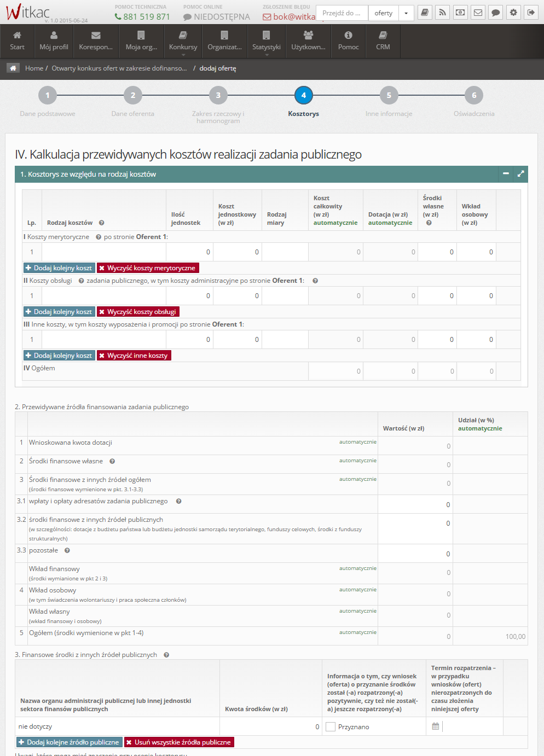
Task: Open the date picker calendar icon
Action: (436, 726)
